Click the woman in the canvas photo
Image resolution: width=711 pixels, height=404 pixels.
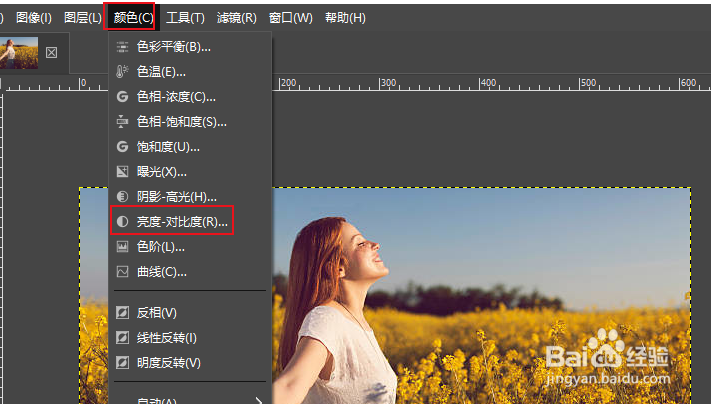tap(336, 308)
